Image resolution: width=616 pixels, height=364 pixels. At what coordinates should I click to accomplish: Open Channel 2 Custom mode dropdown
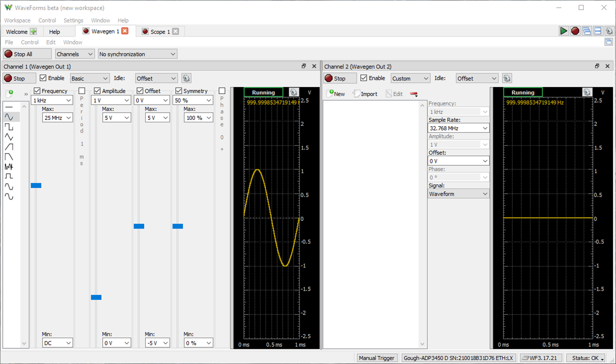pos(410,78)
